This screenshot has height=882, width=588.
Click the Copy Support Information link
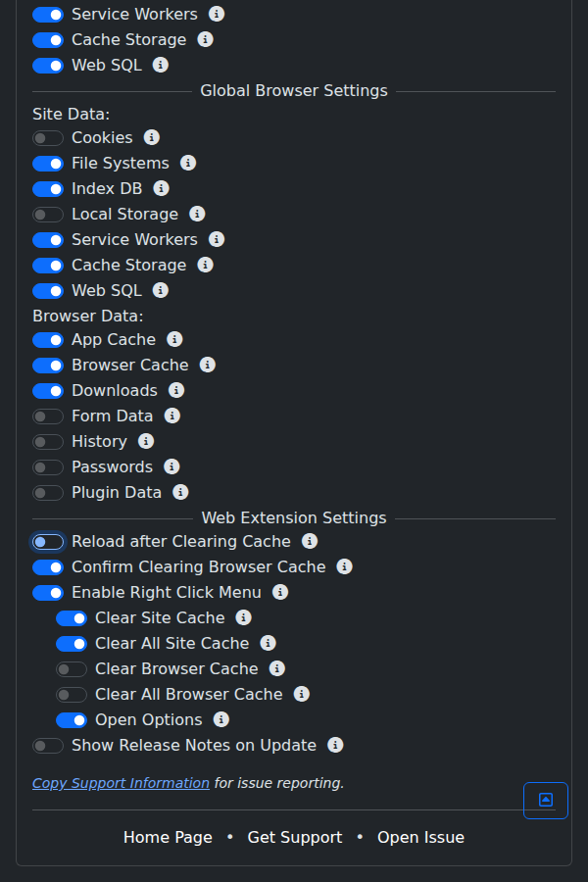[120, 782]
